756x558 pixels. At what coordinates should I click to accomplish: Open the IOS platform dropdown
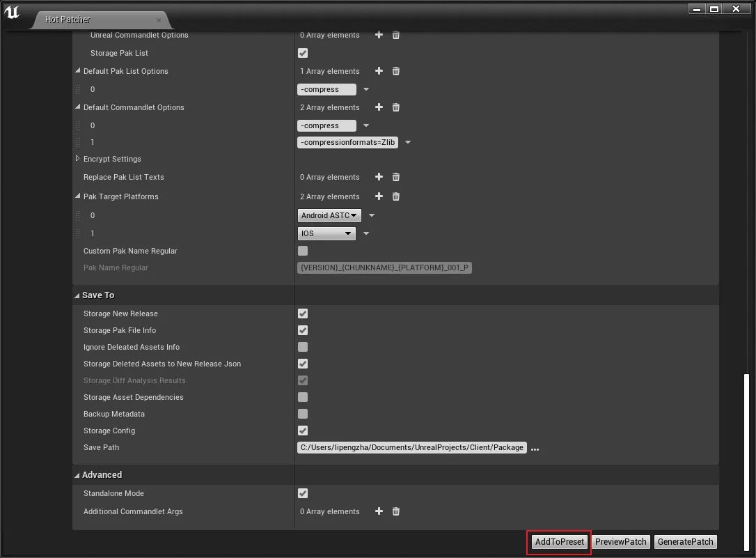click(326, 233)
